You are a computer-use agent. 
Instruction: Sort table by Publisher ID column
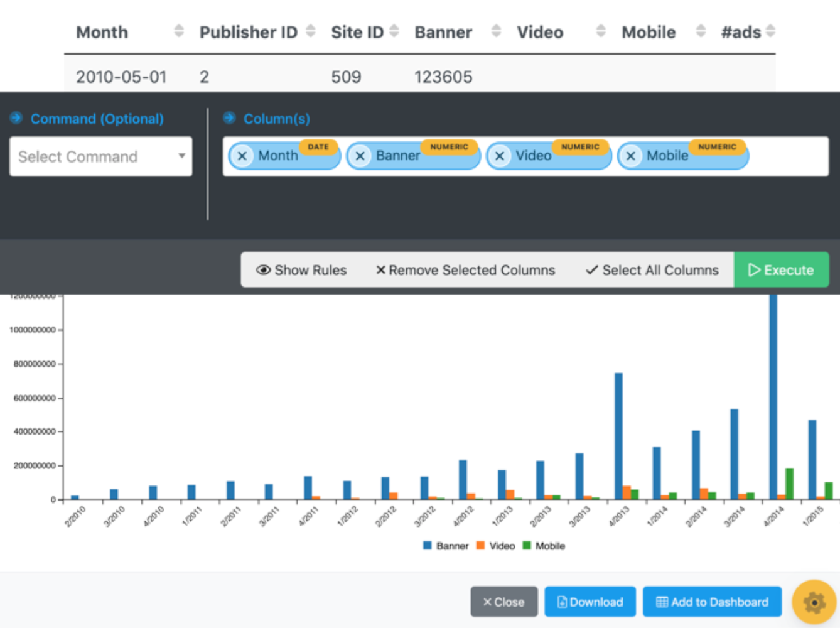[310, 31]
